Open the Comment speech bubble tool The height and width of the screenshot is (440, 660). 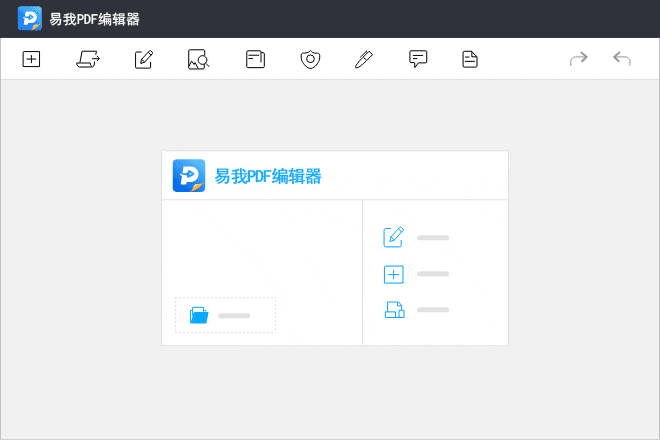(418, 60)
